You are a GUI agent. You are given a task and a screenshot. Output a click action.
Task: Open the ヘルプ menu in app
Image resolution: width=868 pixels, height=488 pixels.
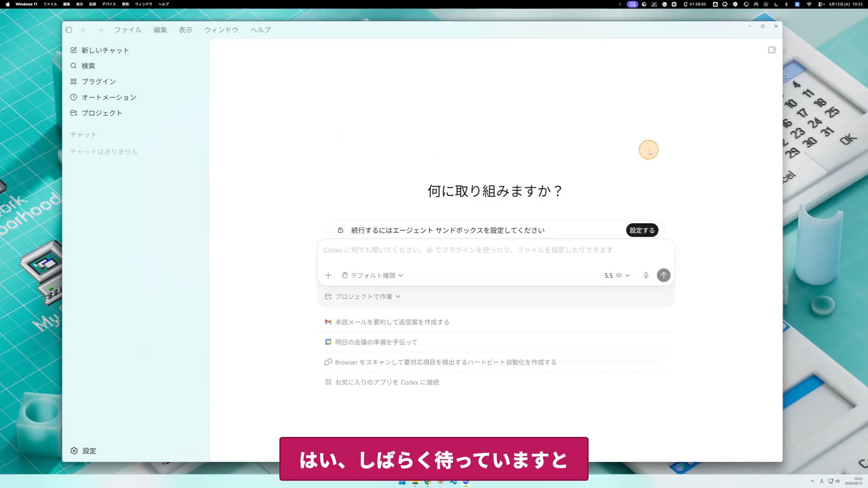coord(260,30)
